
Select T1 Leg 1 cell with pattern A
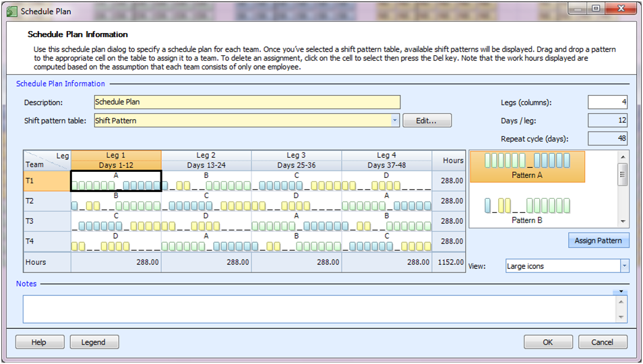(x=116, y=181)
